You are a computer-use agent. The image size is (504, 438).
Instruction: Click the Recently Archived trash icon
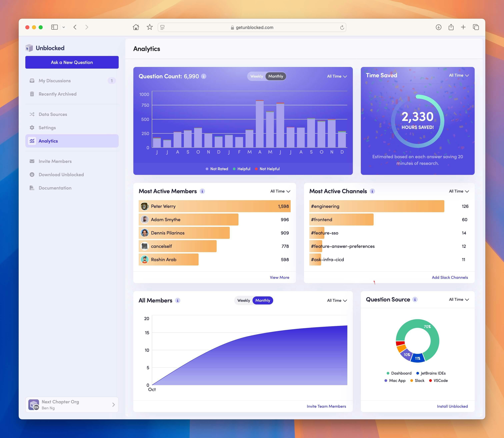pyautogui.click(x=32, y=94)
